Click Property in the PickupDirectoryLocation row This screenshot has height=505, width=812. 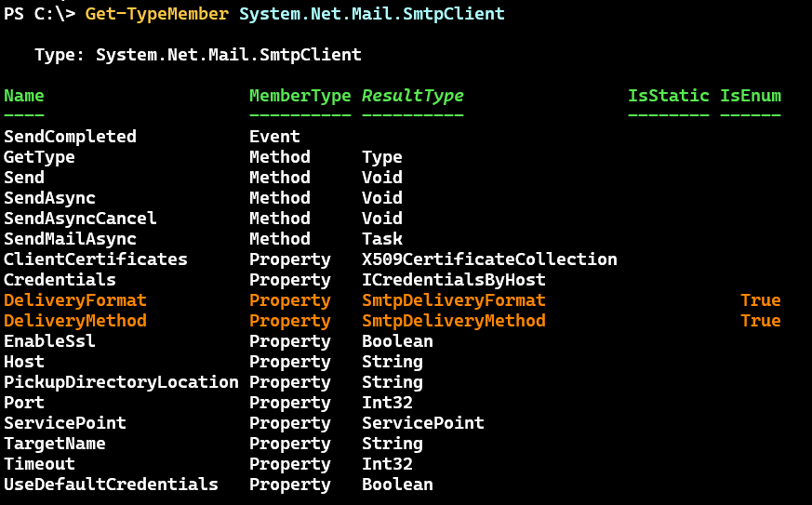point(290,382)
